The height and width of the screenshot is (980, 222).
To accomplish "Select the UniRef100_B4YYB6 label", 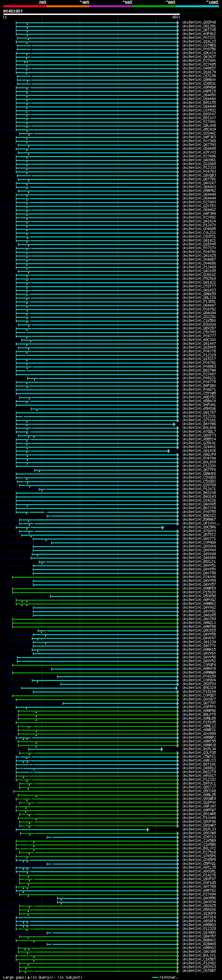I will [199, 424].
